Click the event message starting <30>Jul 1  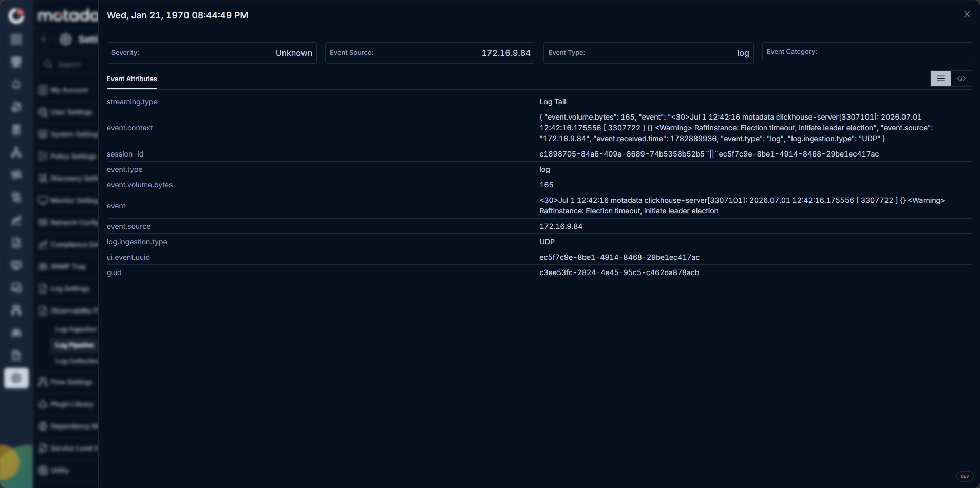pyautogui.click(x=742, y=206)
